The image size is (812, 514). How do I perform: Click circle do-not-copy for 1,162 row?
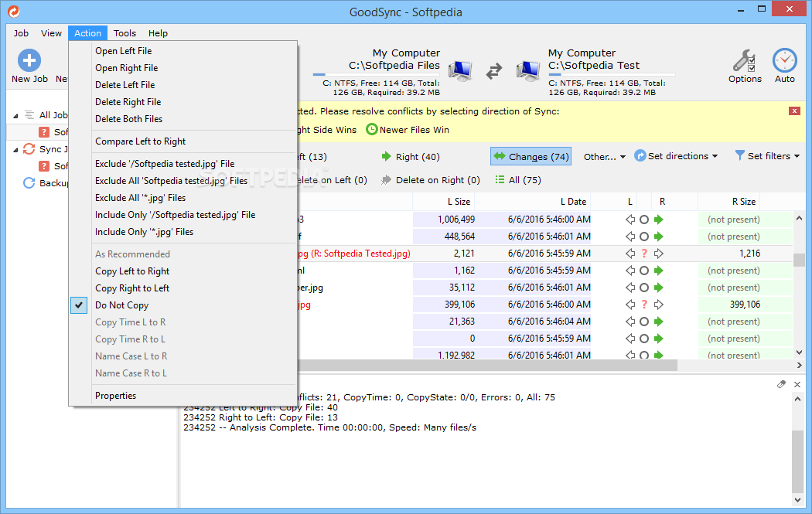click(x=644, y=271)
